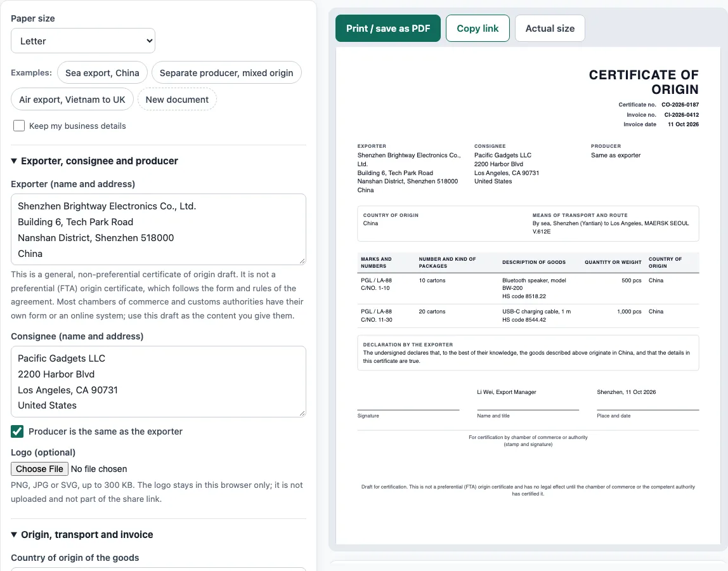728x571 pixels.
Task: Click the Means of transport and route text
Action: coord(611,227)
